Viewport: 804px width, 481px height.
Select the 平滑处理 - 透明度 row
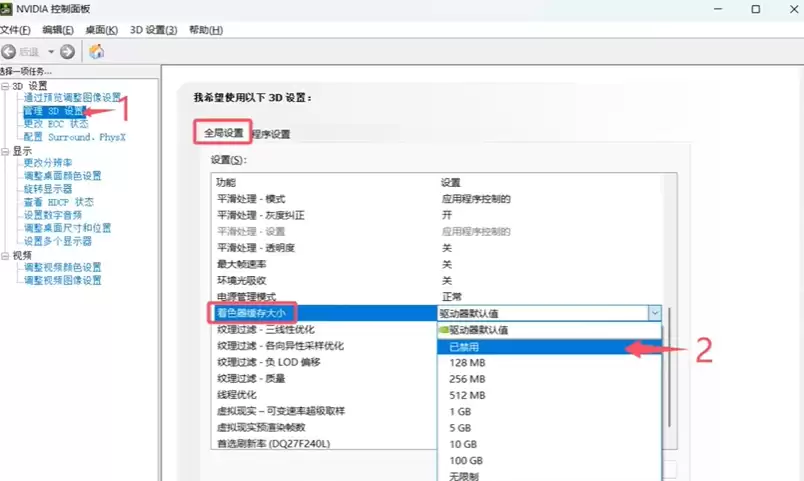pyautogui.click(x=436, y=248)
